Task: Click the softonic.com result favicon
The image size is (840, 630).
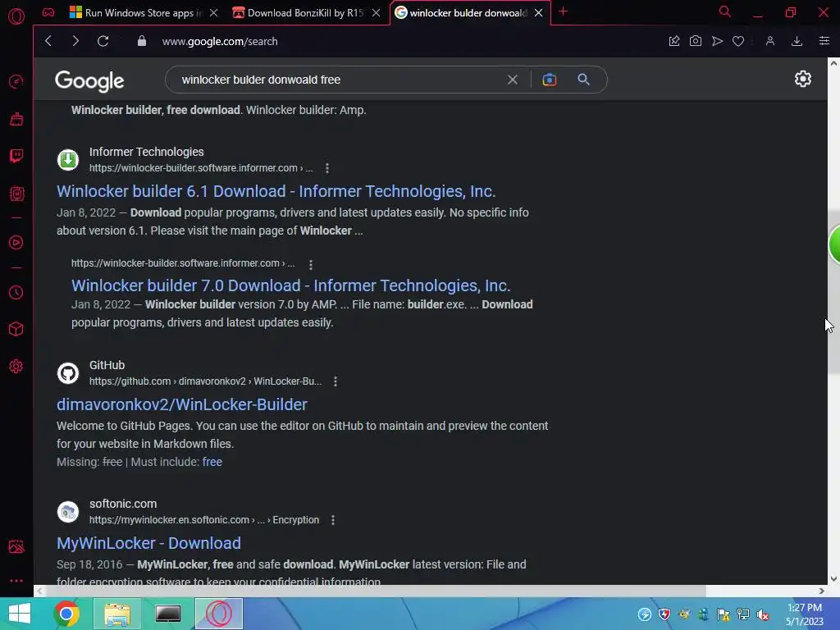Action: click(x=68, y=512)
